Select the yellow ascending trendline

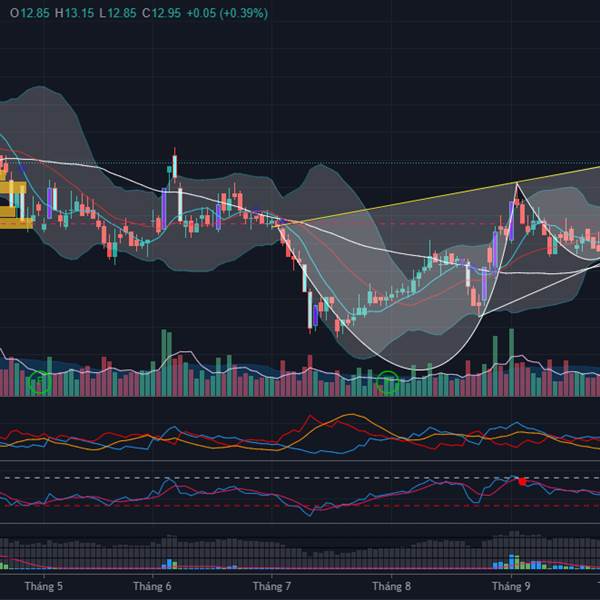coord(436,197)
